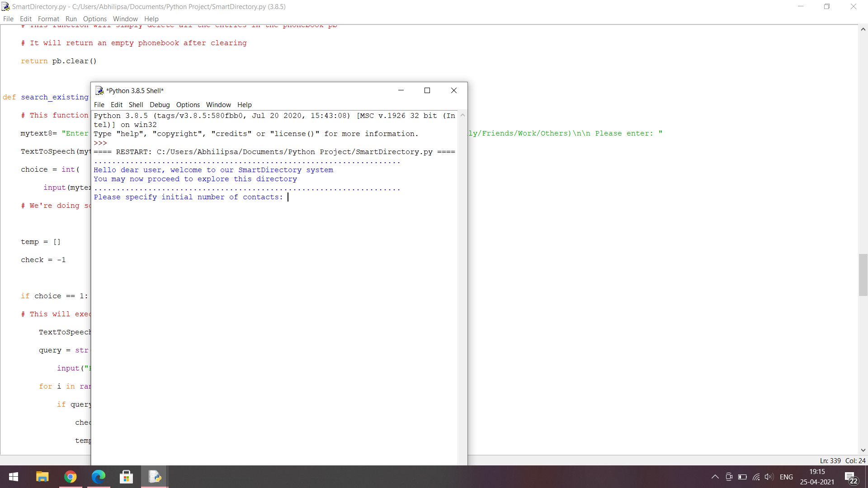Screen dimensions: 868x488
Task: Click the volume speaker tray icon
Action: (x=769, y=477)
